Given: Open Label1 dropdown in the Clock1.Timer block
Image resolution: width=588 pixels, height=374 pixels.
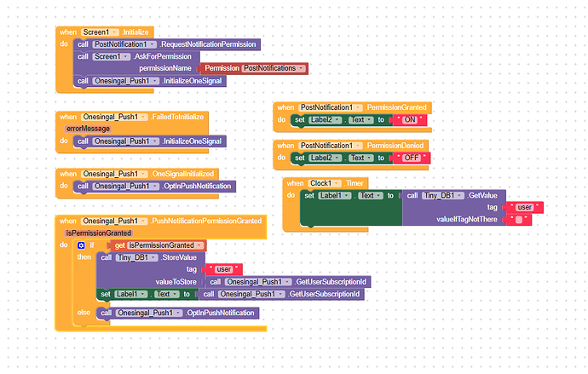Looking at the screenshot, I should pos(335,196).
